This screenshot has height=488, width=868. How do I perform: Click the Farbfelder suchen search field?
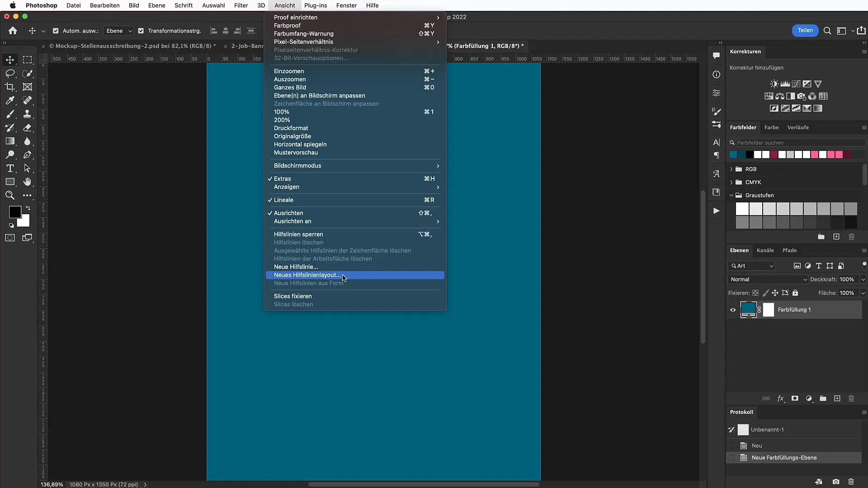coord(799,142)
